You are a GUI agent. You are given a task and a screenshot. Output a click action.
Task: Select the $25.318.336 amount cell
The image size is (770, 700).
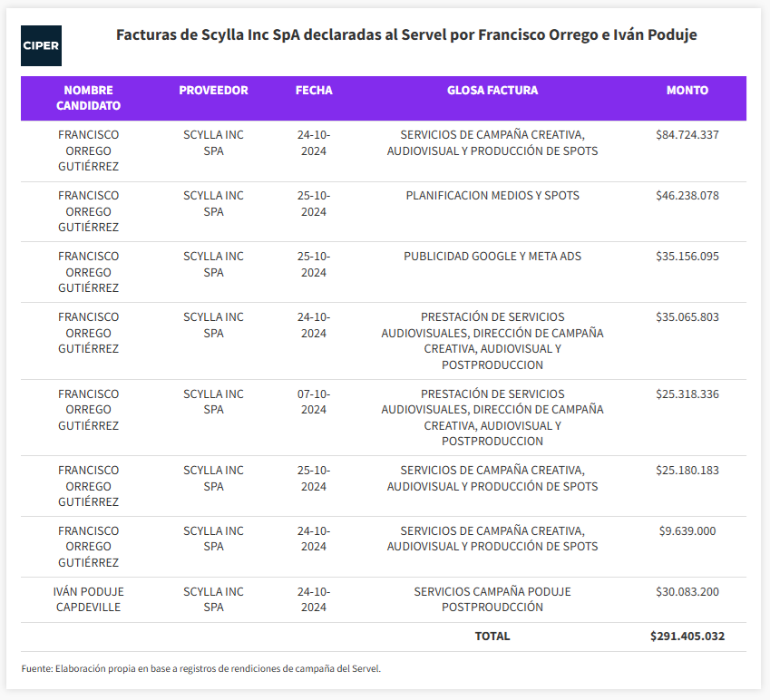pyautogui.click(x=687, y=394)
